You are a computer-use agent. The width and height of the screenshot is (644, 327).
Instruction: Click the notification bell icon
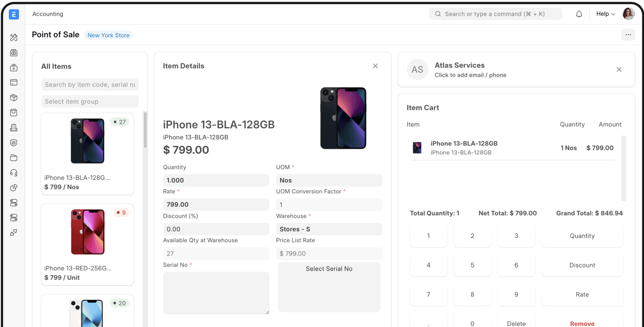pyautogui.click(x=579, y=14)
